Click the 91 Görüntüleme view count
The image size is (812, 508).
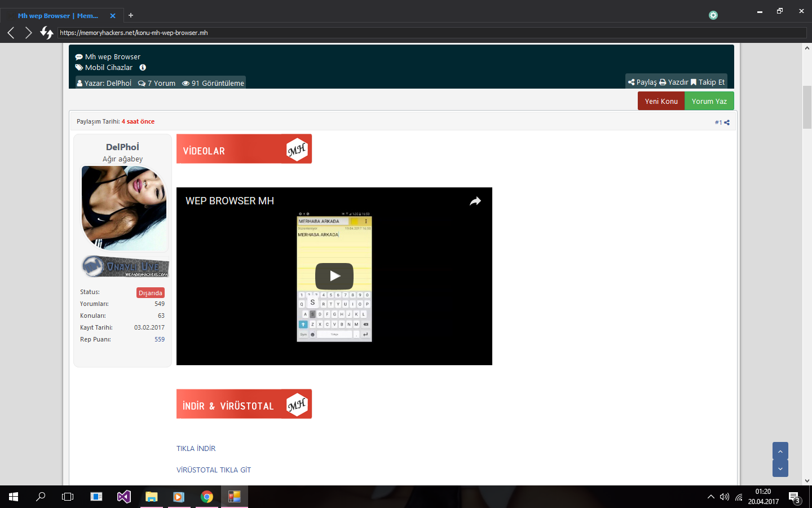coord(213,83)
